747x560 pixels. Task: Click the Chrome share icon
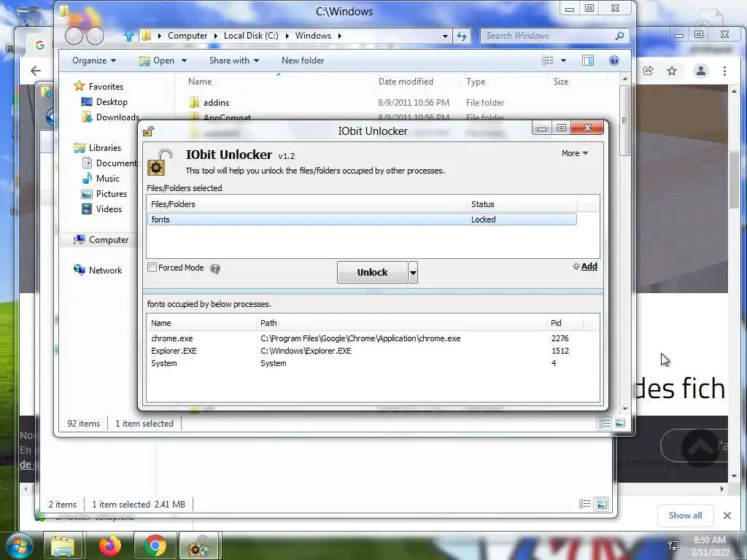[648, 71]
